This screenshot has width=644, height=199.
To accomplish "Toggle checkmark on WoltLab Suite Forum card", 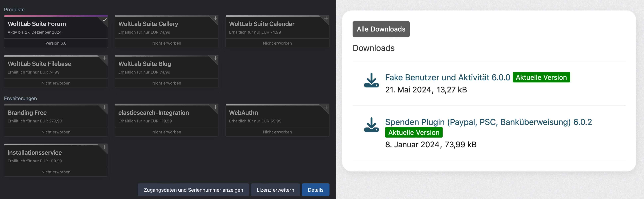I will click(x=105, y=20).
